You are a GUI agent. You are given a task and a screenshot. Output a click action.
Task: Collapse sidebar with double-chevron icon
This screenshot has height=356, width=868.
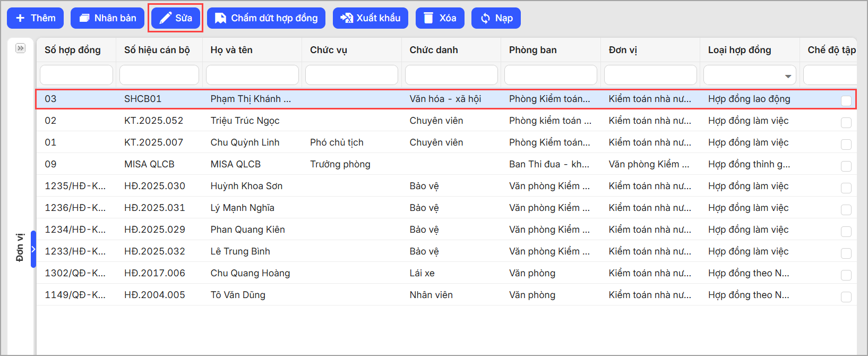(x=21, y=48)
